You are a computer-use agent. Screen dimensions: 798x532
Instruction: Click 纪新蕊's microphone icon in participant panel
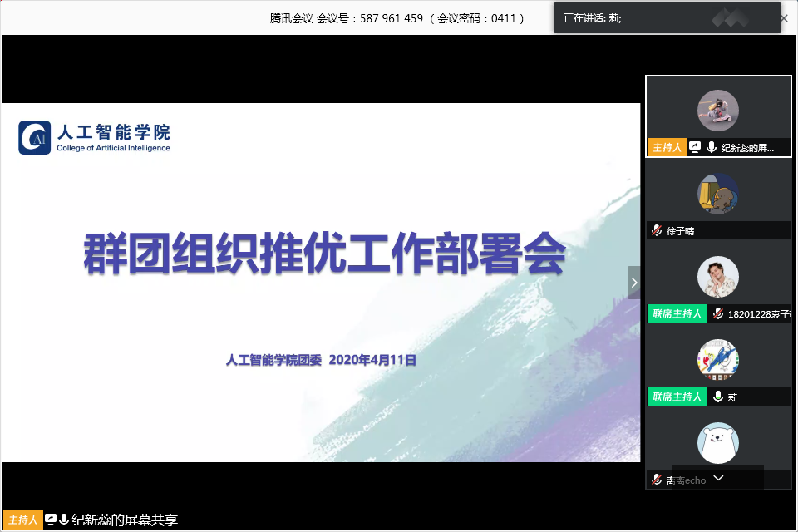coord(712,147)
